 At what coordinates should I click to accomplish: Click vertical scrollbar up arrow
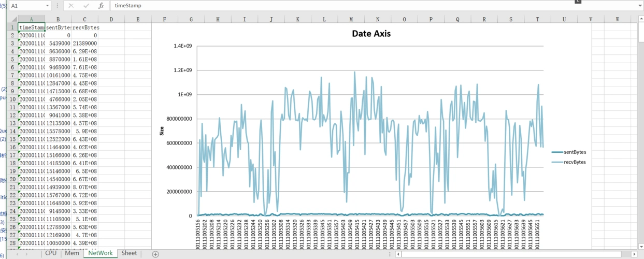point(640,19)
